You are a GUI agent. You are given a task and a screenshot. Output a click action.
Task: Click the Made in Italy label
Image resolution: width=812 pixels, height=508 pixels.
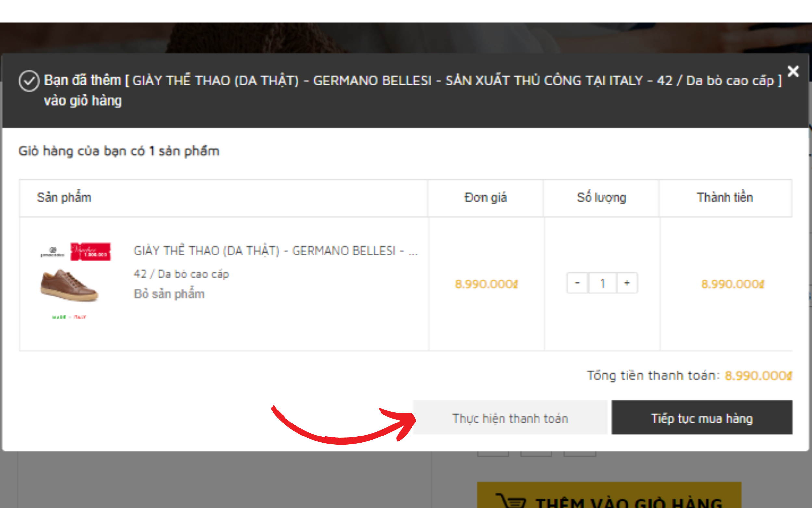[69, 317]
